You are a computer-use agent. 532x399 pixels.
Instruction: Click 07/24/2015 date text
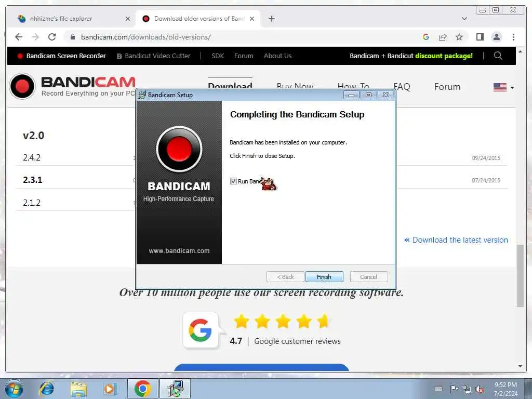[486, 180]
